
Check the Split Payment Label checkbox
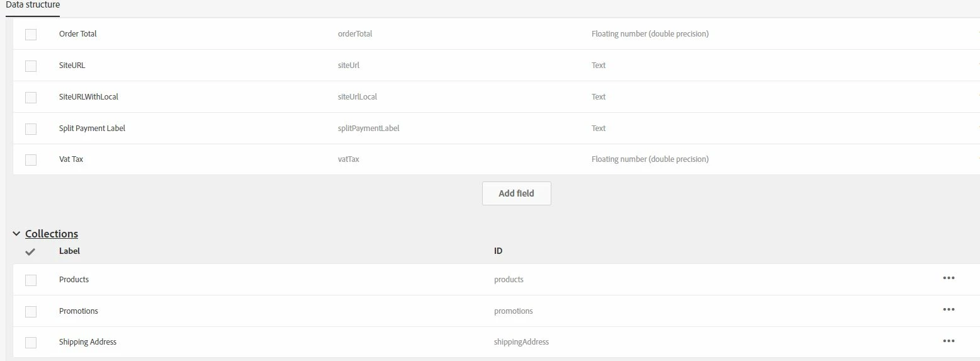pyautogui.click(x=31, y=129)
